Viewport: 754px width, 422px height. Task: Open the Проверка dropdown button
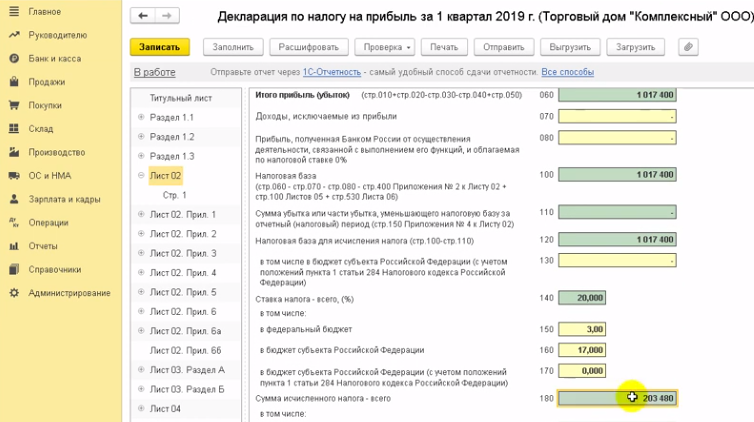coord(385,47)
